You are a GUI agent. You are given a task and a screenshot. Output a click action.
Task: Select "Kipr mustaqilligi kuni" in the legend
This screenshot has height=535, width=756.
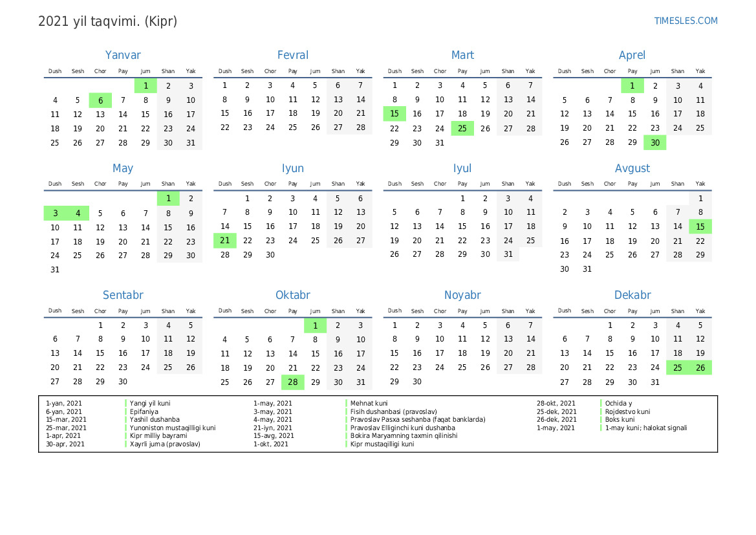point(382,444)
